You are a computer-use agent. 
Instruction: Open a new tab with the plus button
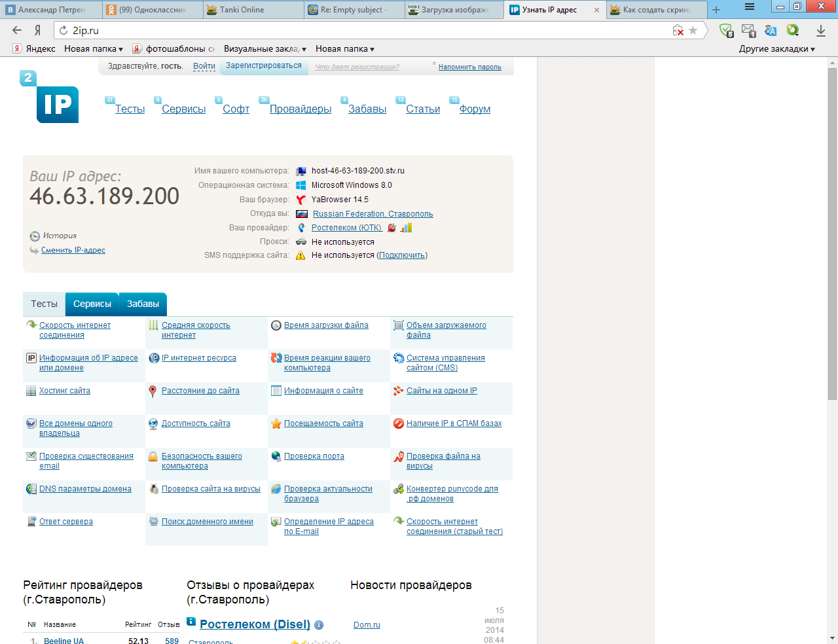tap(716, 10)
